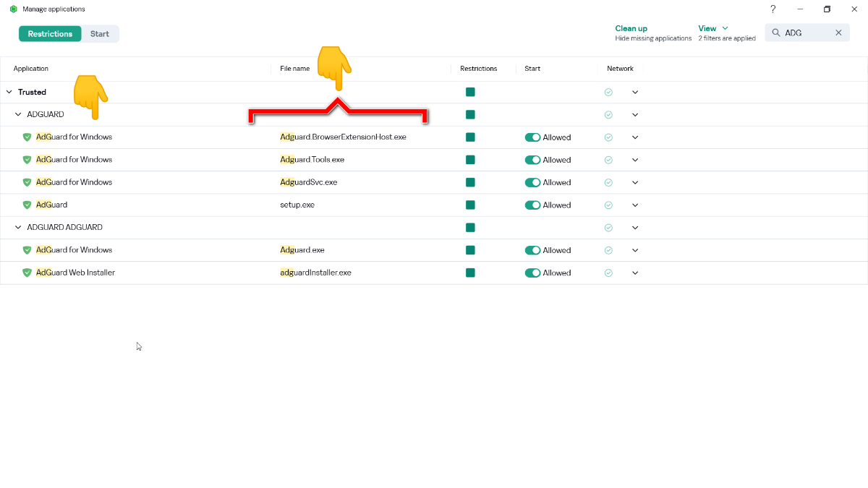The width and height of the screenshot is (868, 488).
Task: Click the magnifier icon in search box
Action: pyautogui.click(x=776, y=33)
